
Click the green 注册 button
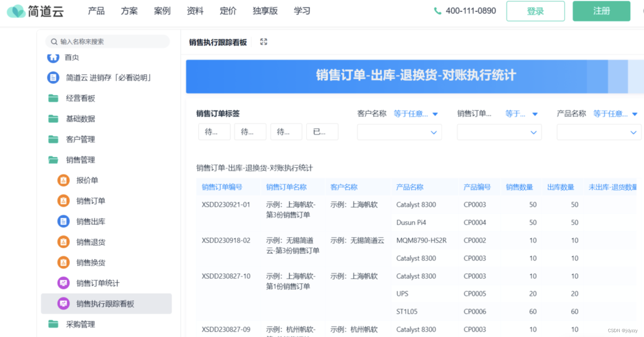coord(601,11)
